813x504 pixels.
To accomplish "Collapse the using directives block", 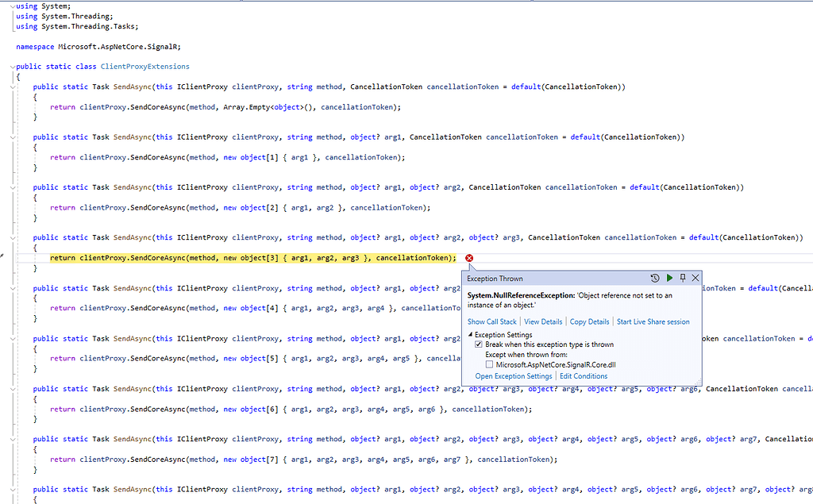I will 12,6.
